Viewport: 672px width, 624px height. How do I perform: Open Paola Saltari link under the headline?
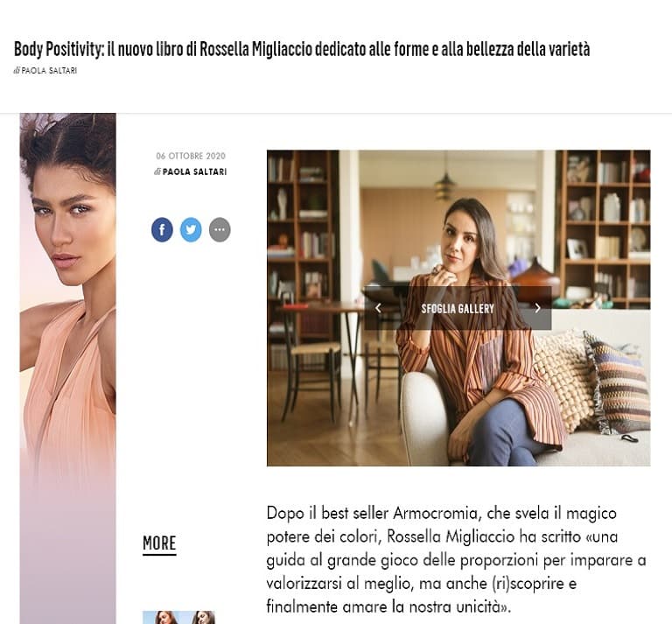click(49, 71)
